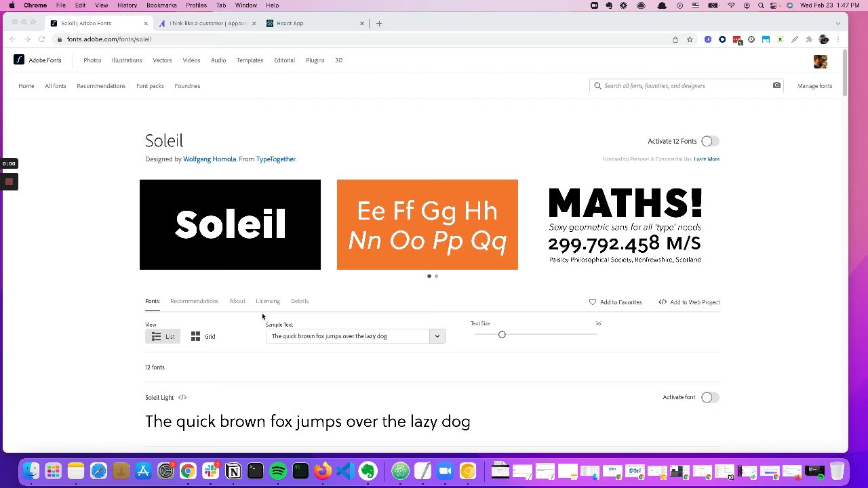Open Bookmarks menu in macOS menu bar
This screenshot has height=488, width=868.
(x=161, y=5)
